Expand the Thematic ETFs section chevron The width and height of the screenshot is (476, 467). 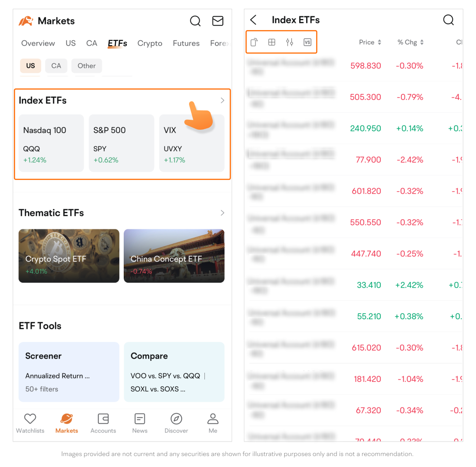(x=222, y=213)
